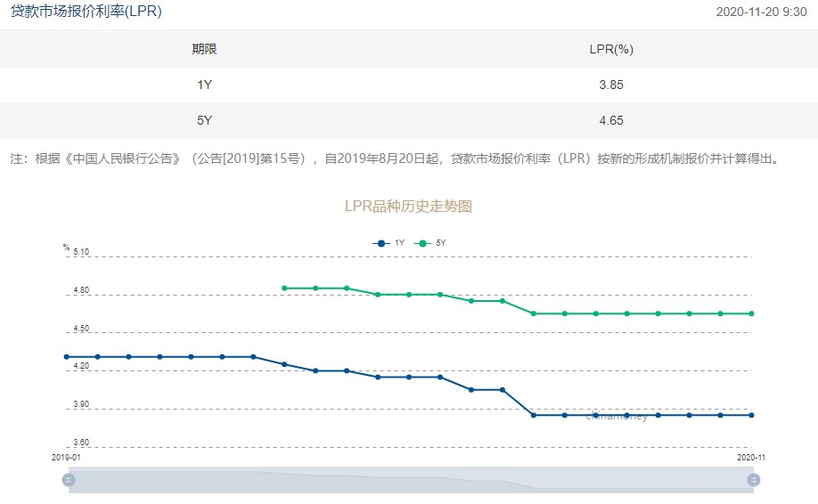The height and width of the screenshot is (504, 818).
Task: Click the 4.20 y-axis label
Action: point(81,366)
